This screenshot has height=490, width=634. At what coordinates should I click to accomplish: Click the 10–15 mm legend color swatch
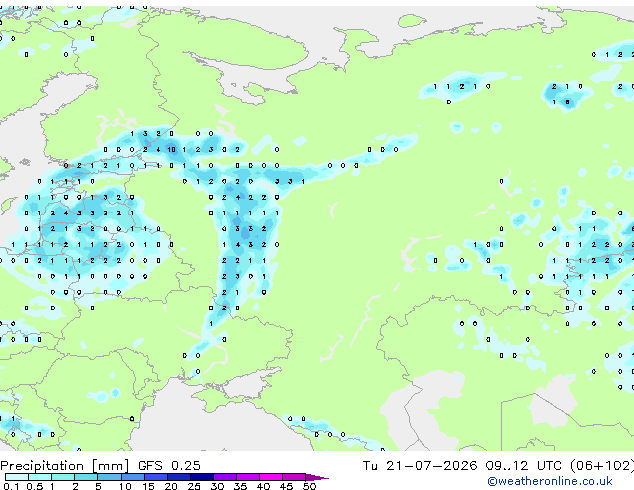click(132, 477)
